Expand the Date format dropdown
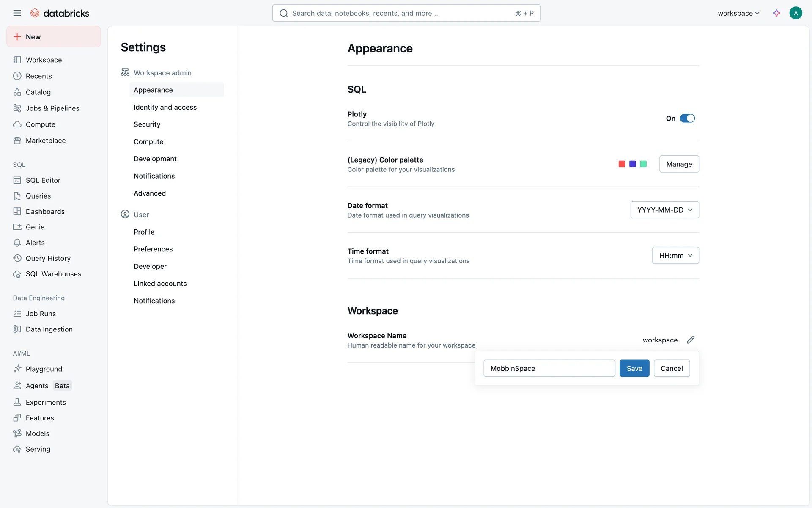 tap(664, 210)
